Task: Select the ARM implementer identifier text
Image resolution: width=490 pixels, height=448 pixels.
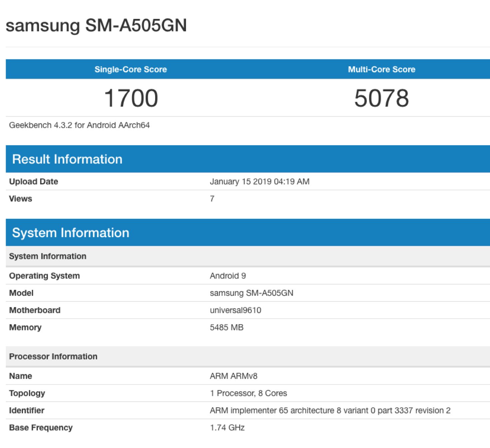Action: point(330,411)
